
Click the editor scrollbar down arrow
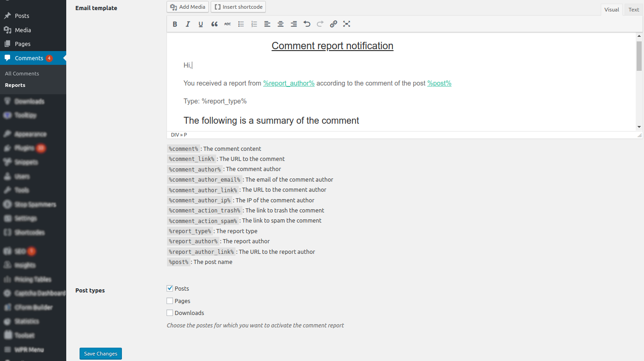pos(639,127)
